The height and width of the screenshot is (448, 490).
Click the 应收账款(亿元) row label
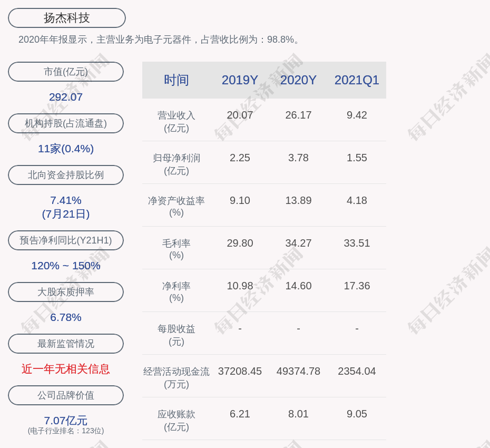point(177,421)
